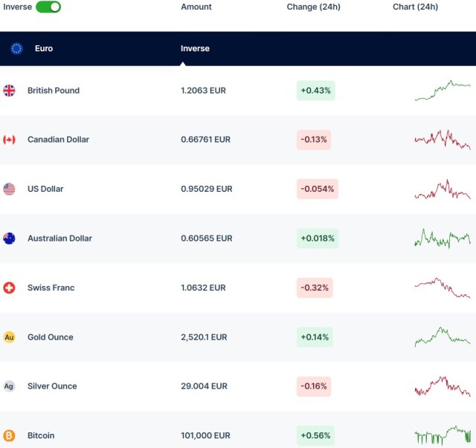Viewport: 476px width, 448px height.
Task: Click the Euro flag icon
Action: coord(16,48)
